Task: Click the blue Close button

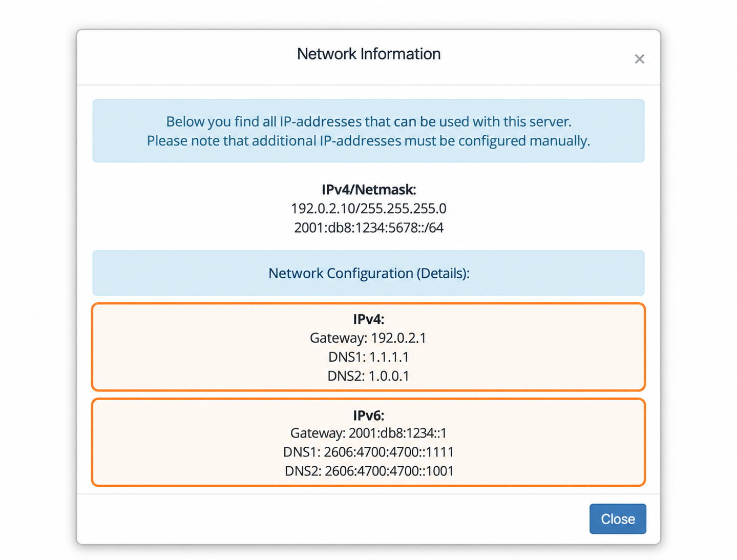Action: 618,518
